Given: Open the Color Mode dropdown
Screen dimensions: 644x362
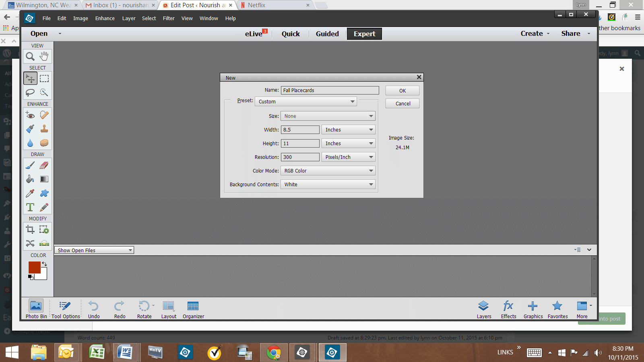Looking at the screenshot, I should (328, 171).
